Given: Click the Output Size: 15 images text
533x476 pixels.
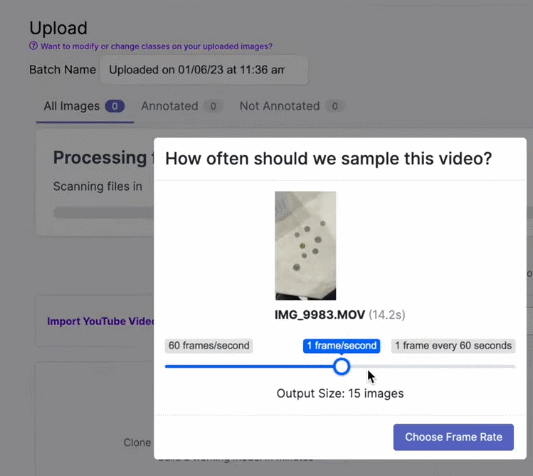Looking at the screenshot, I should pyautogui.click(x=340, y=393).
